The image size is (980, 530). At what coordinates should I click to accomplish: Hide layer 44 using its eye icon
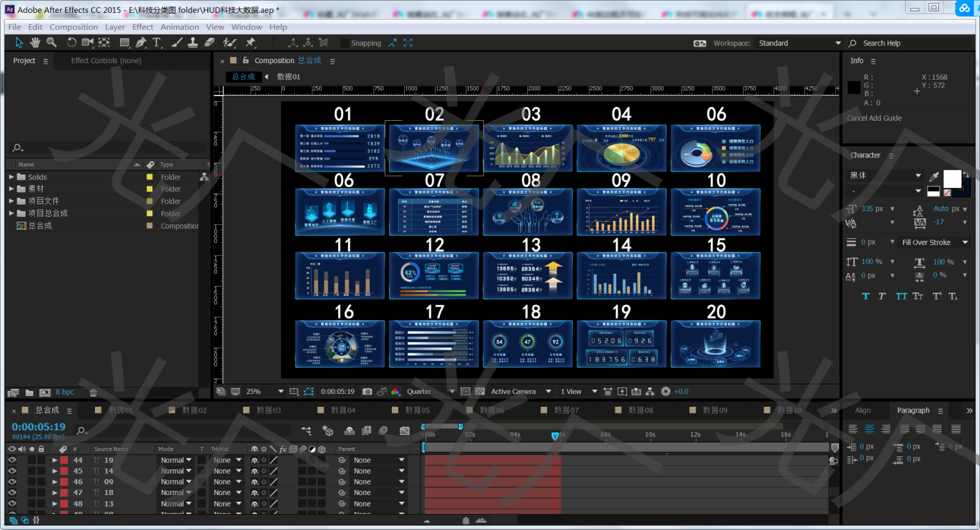tap(12, 460)
